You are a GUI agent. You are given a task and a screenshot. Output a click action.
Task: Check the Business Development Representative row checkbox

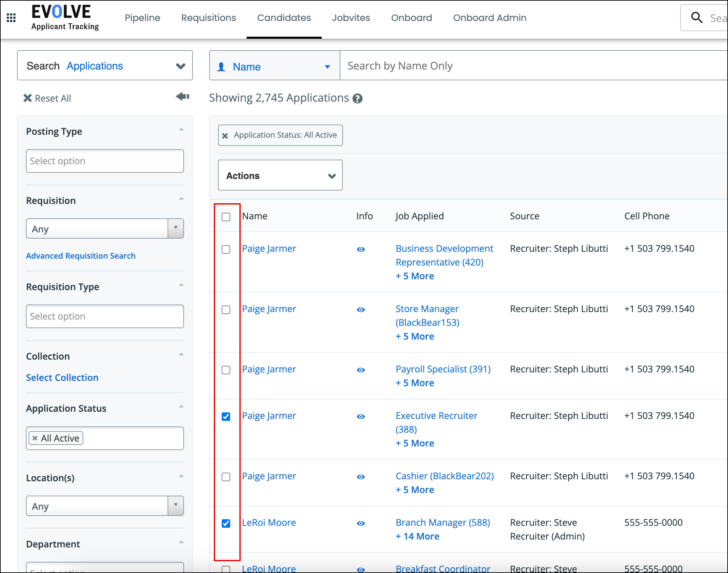click(x=226, y=249)
